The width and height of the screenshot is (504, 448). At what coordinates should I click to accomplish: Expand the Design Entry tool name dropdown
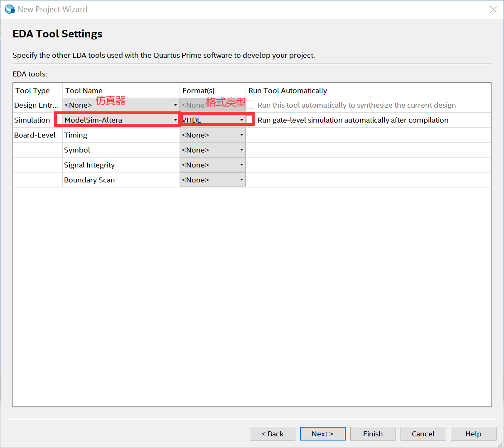(x=120, y=105)
